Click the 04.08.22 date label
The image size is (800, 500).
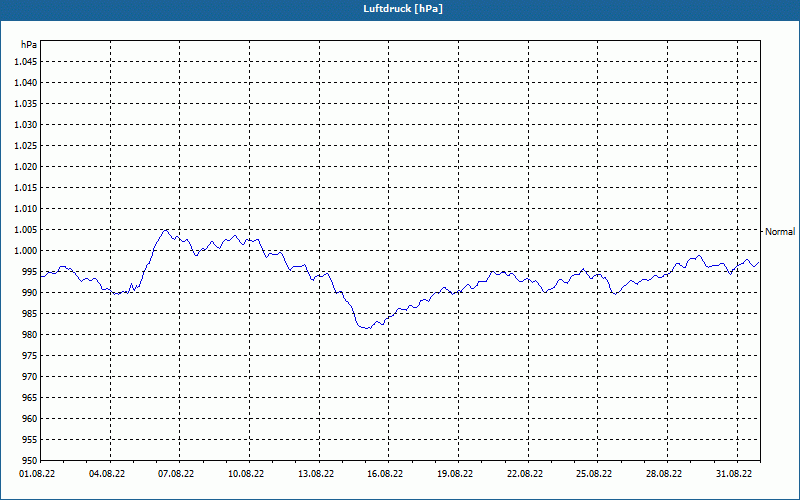107,474
